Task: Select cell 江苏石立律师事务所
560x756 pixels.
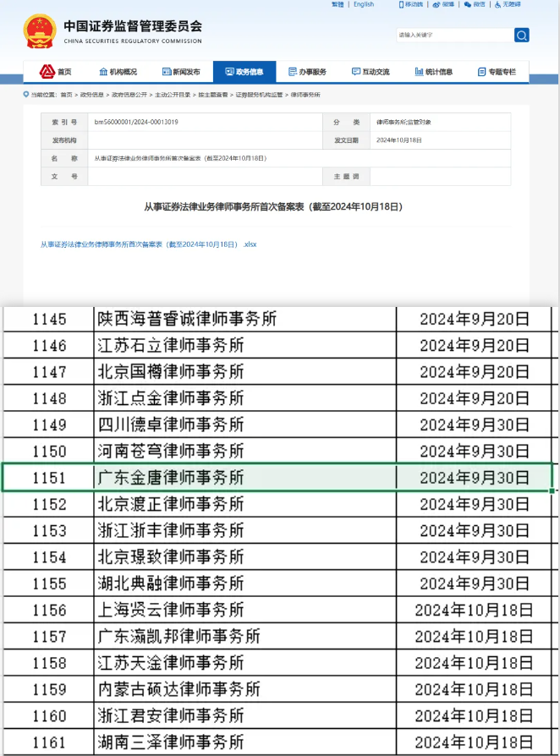Action: coord(245,345)
